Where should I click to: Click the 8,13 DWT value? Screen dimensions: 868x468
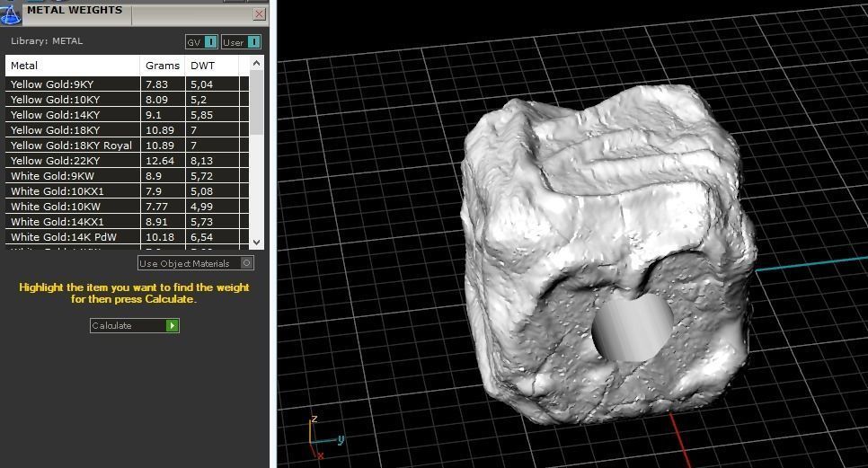(201, 161)
